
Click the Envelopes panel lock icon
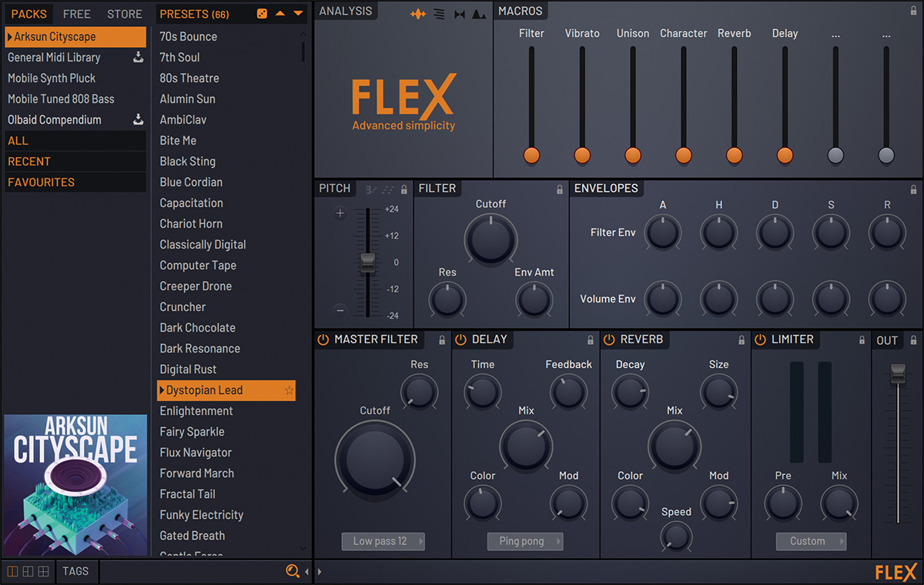[913, 189]
